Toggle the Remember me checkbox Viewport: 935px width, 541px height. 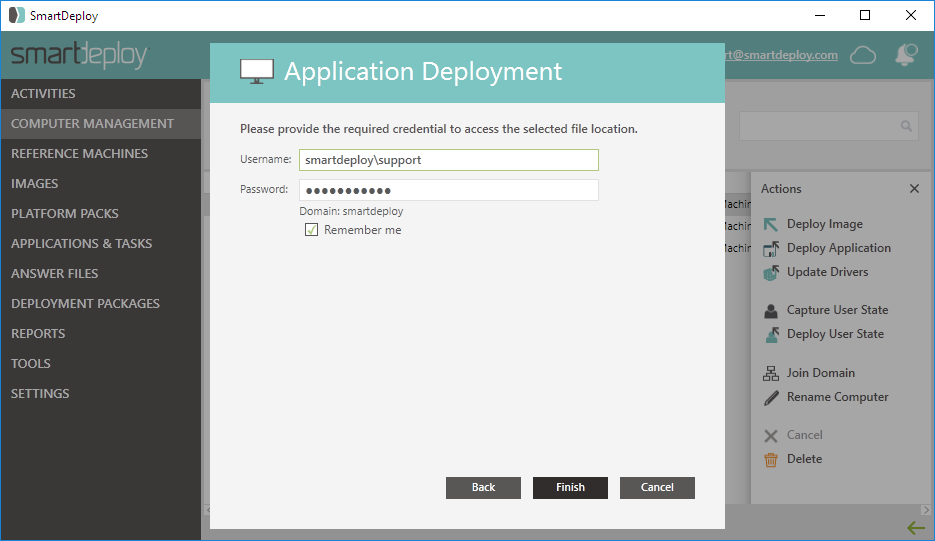311,230
